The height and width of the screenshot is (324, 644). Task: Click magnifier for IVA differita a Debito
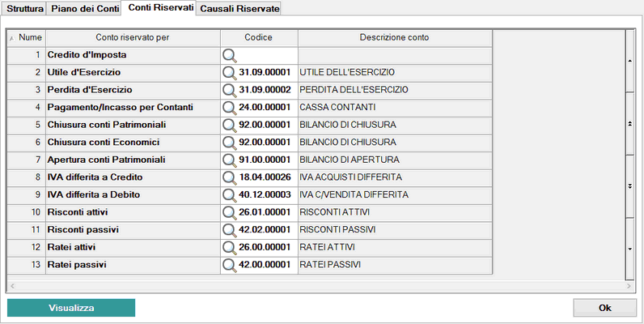pyautogui.click(x=230, y=195)
